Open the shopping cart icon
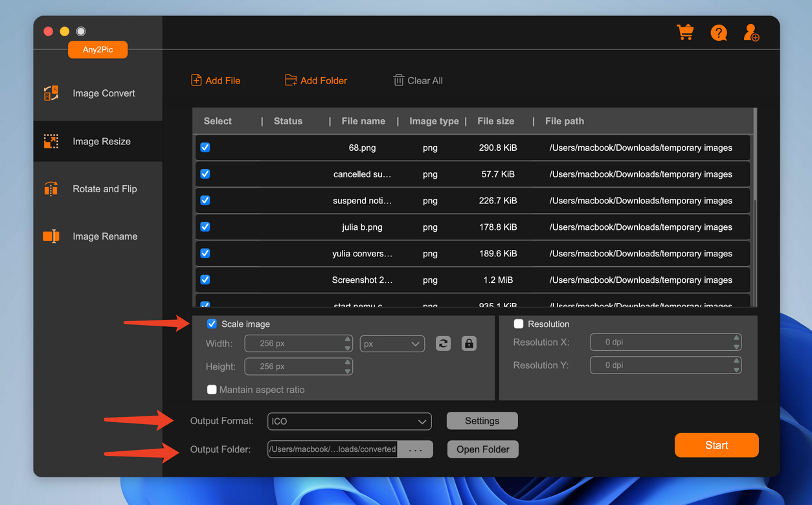 [x=685, y=32]
